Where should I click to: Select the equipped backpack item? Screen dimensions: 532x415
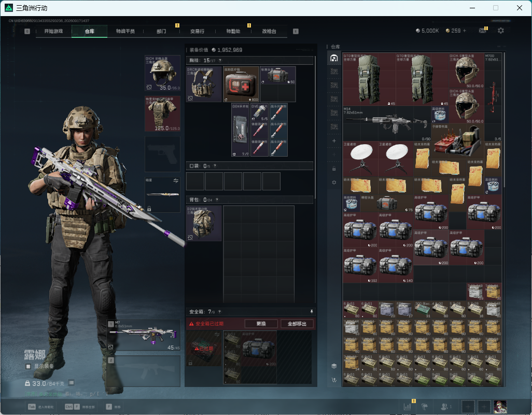[x=204, y=223]
